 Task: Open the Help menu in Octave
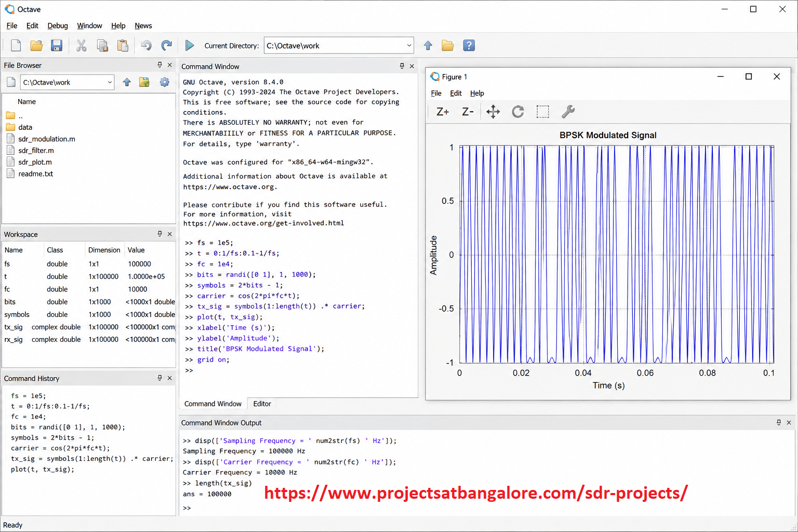click(x=118, y=25)
